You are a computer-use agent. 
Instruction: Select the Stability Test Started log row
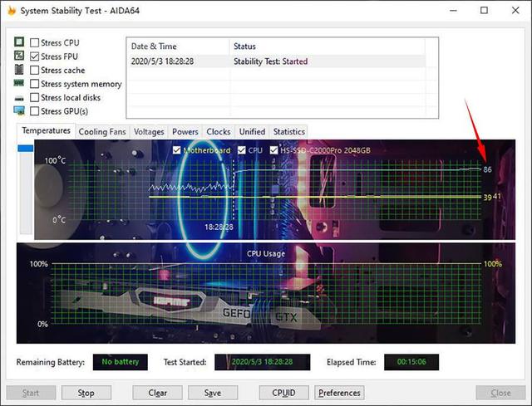[x=276, y=61]
